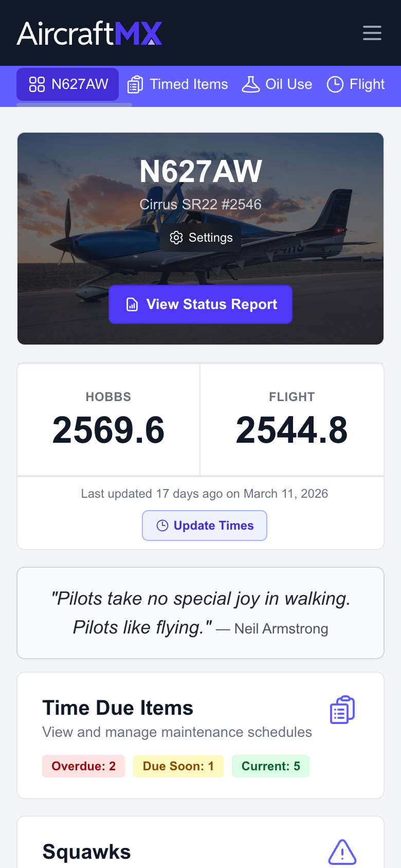
Task: Click the Squawks warning triangle icon
Action: (x=342, y=852)
